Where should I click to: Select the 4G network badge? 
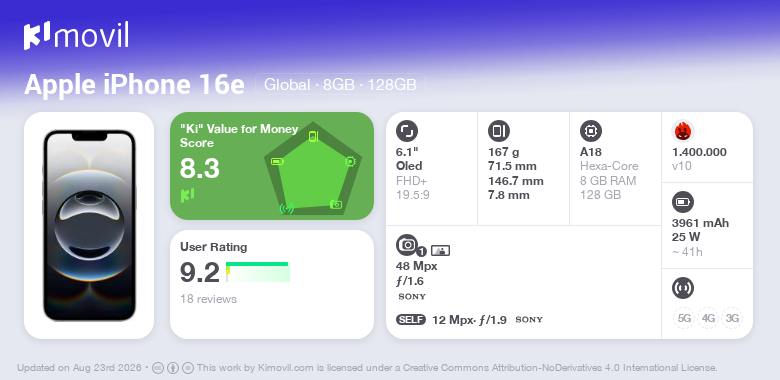(x=708, y=318)
